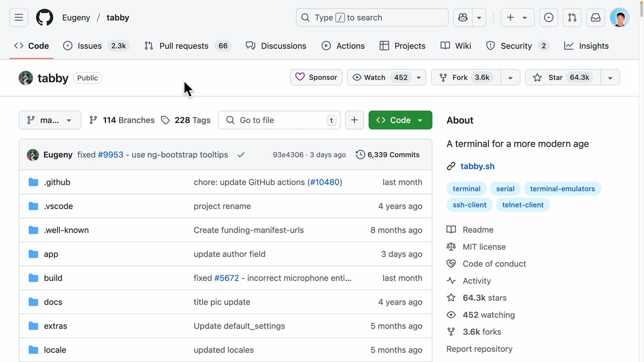Click the Sponsor button
Viewport: 644px width, 362px height.
[x=316, y=77]
